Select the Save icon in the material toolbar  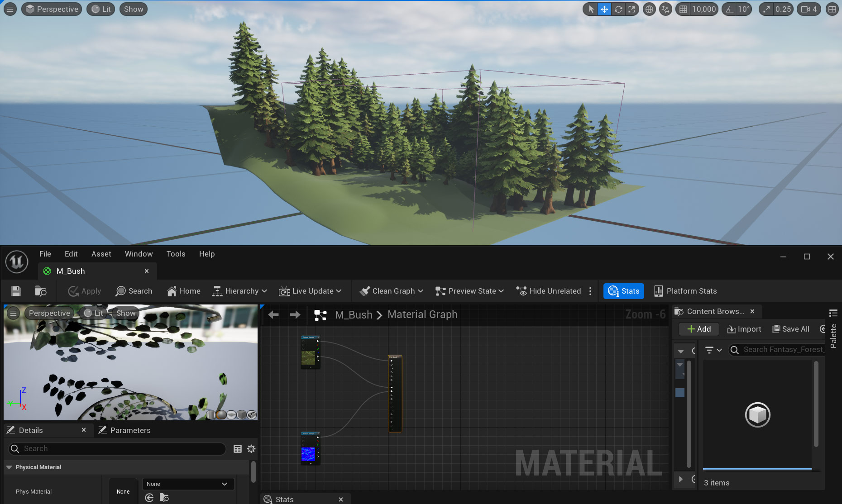(x=16, y=291)
